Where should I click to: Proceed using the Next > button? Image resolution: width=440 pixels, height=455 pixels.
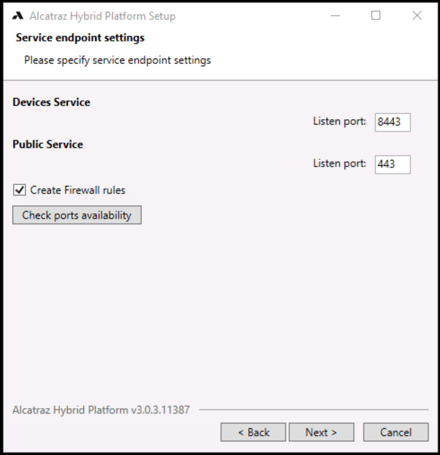(321, 432)
